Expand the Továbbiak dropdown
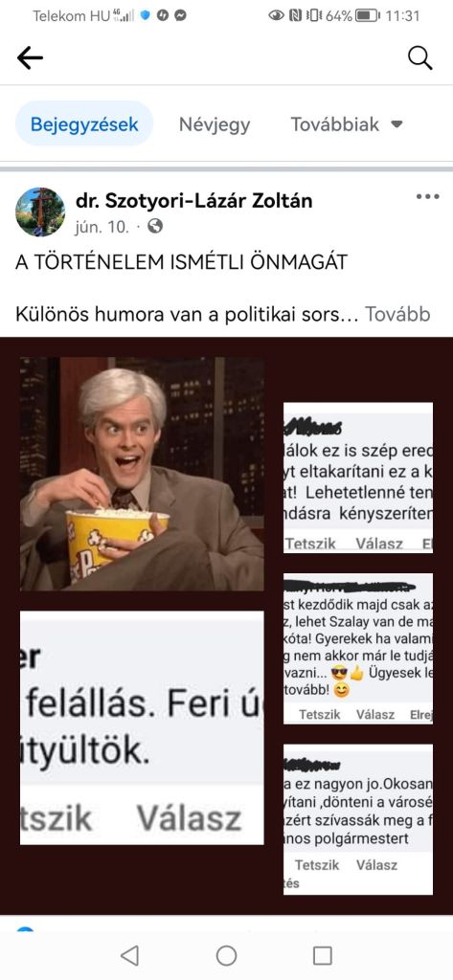Screen dimensions: 453x980 346,124
